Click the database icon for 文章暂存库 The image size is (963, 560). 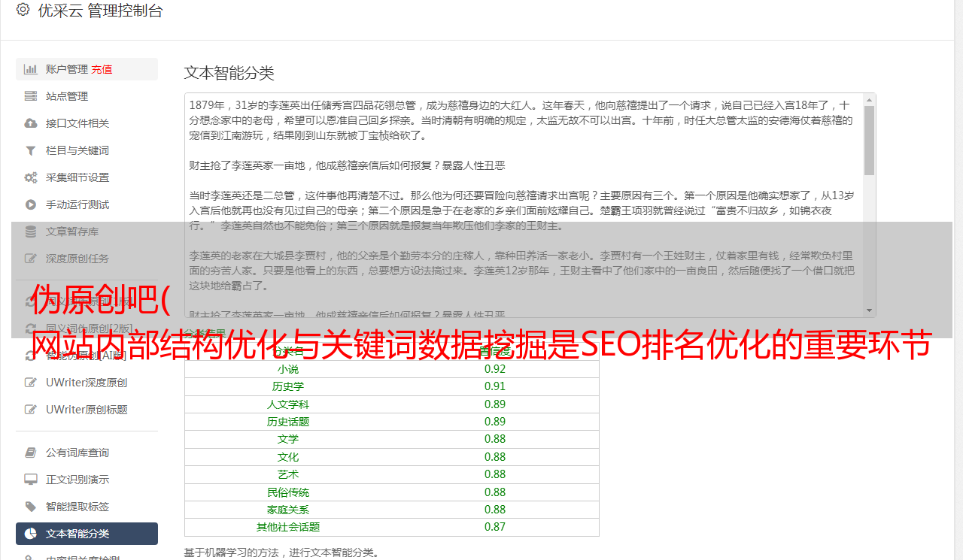click(x=31, y=232)
